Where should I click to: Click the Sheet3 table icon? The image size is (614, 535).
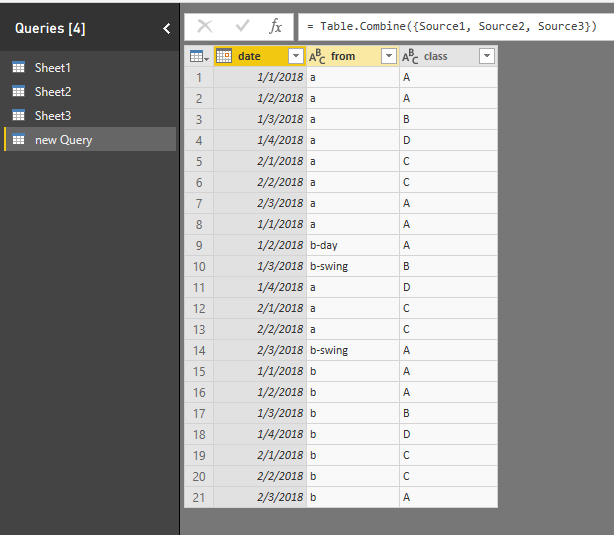click(x=18, y=115)
